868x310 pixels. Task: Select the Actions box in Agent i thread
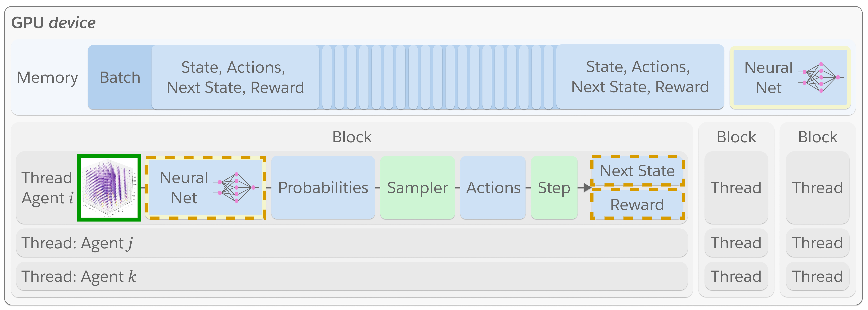tap(493, 188)
